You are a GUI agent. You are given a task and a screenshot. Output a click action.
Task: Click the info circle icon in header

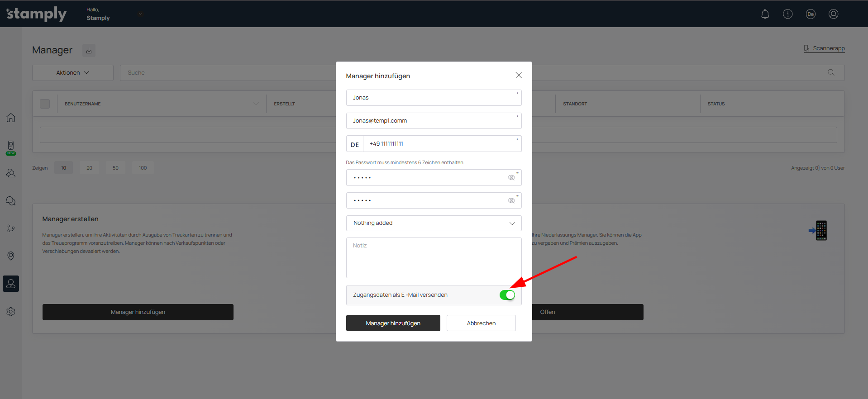pyautogui.click(x=787, y=14)
